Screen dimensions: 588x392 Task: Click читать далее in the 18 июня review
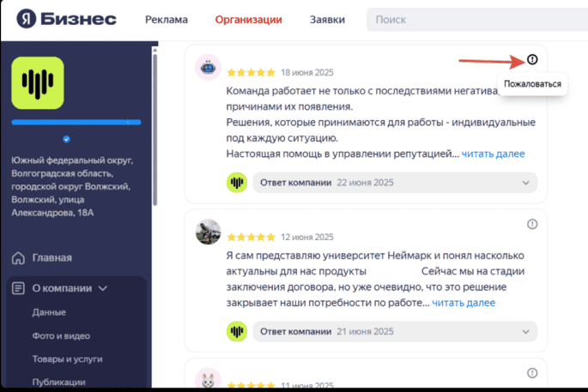coord(493,154)
